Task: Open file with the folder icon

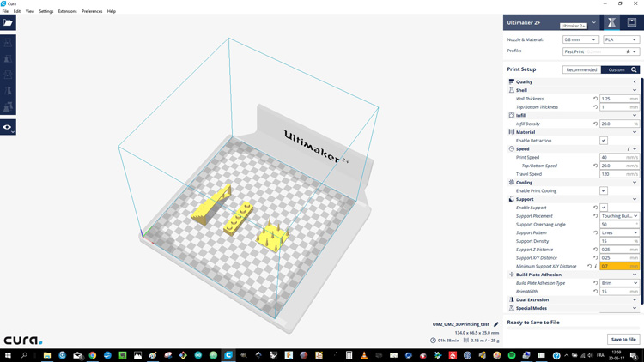Action: [x=8, y=22]
